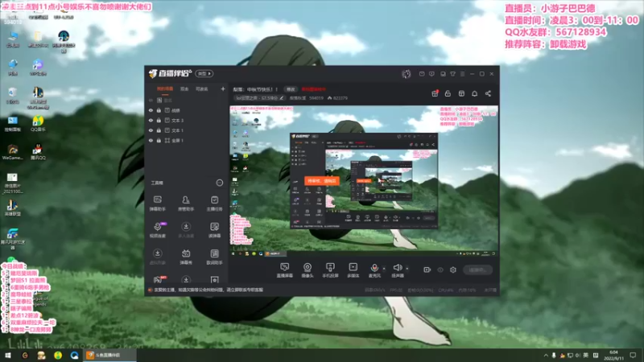Unlock the 文本 3 layer

[x=159, y=120]
